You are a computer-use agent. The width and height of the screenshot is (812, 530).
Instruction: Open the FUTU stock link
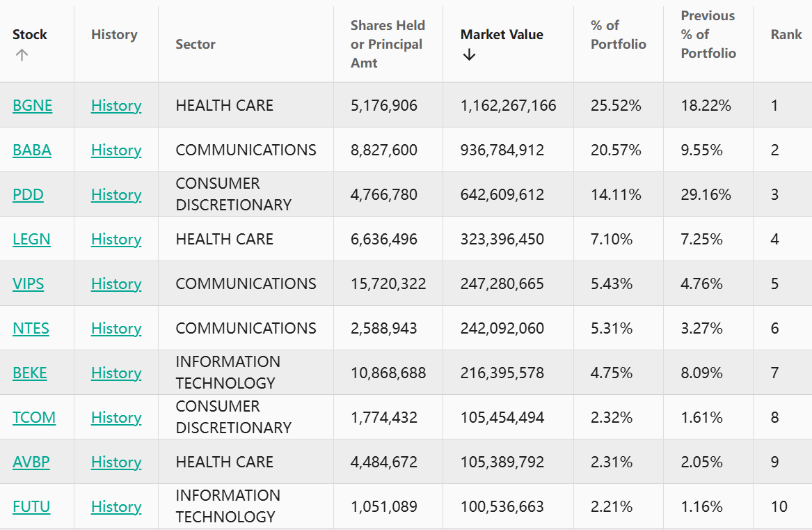coord(31,507)
